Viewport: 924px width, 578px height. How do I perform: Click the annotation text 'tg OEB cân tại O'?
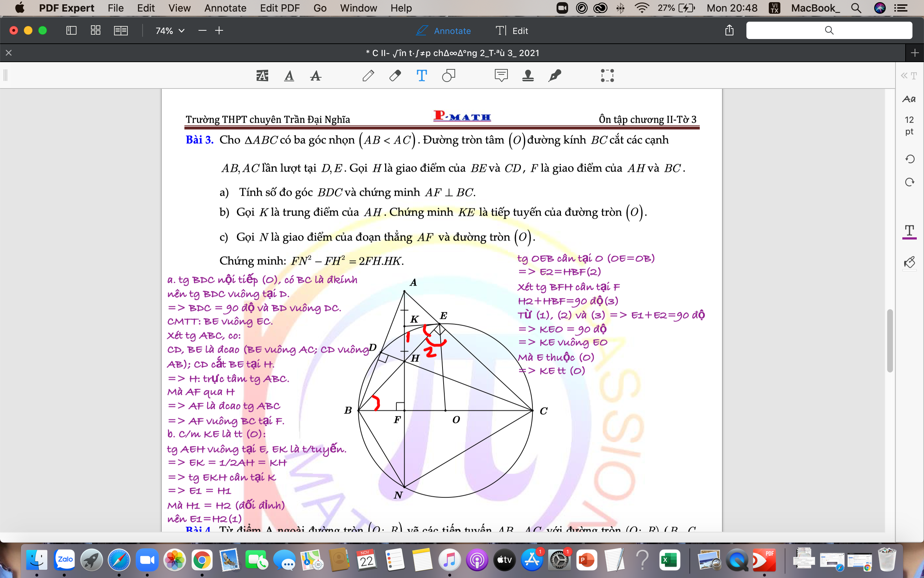coord(560,258)
